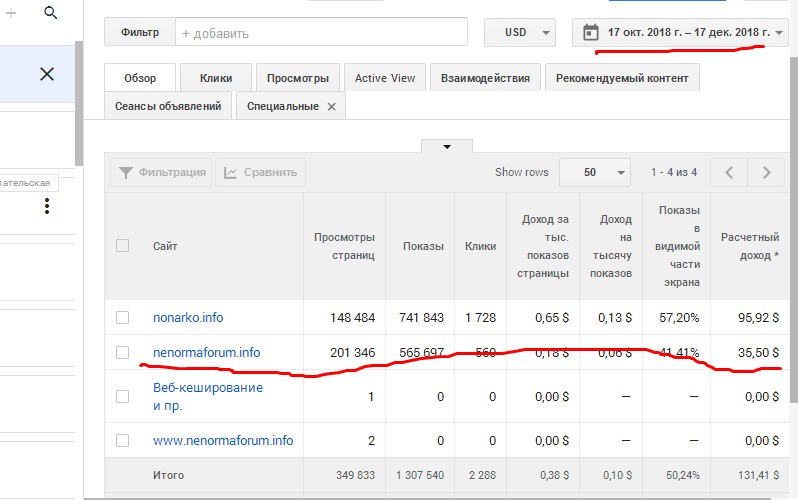Expand the Show rows 50 dropdown
798x500 pixels.
(594, 172)
